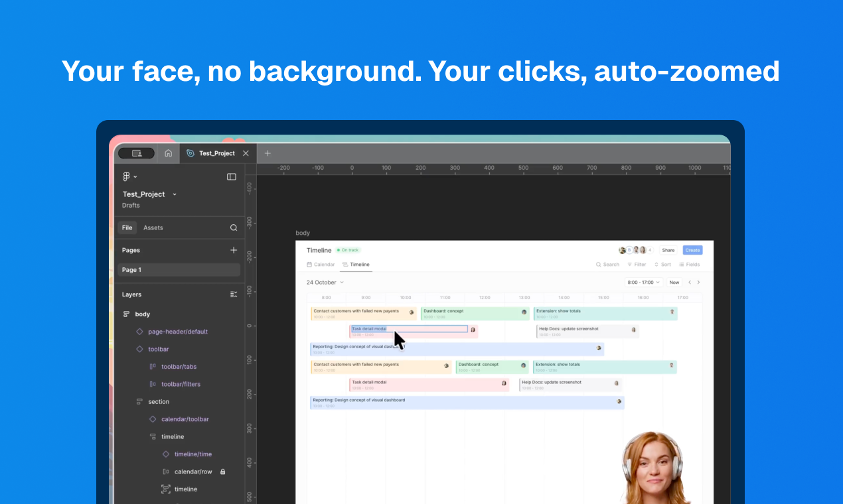The image size is (843, 504).
Task: Go to previous day arrow
Action: (690, 283)
